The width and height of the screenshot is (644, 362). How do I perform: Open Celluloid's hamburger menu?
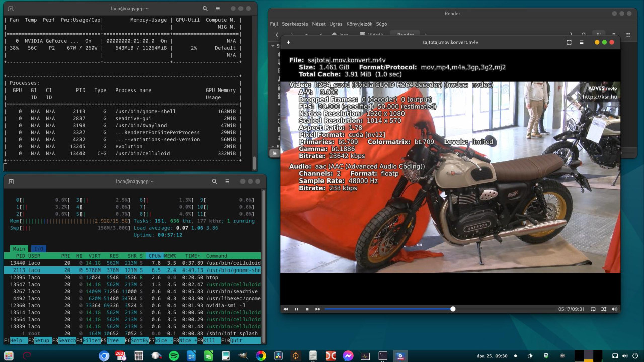click(x=582, y=42)
